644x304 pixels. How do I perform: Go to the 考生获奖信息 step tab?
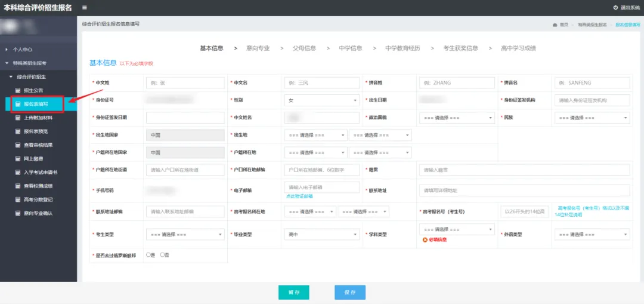click(460, 48)
